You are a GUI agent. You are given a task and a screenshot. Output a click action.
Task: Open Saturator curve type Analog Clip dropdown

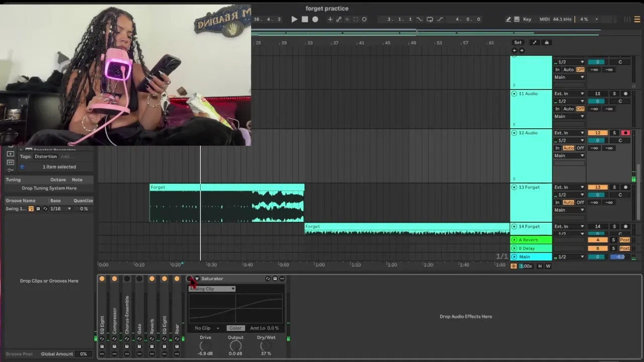click(212, 289)
